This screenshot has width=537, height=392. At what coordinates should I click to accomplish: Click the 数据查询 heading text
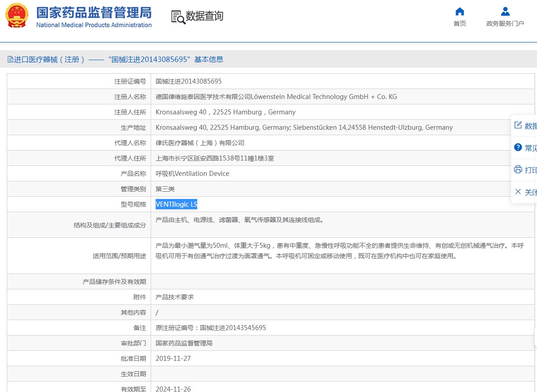[x=204, y=16]
